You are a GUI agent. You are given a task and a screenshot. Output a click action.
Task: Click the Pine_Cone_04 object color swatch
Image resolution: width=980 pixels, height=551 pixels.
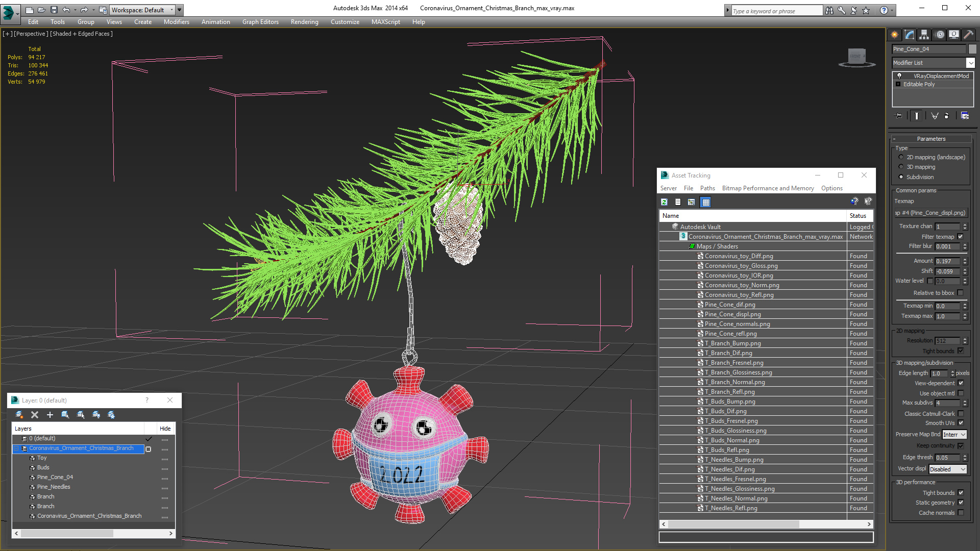pyautogui.click(x=972, y=49)
